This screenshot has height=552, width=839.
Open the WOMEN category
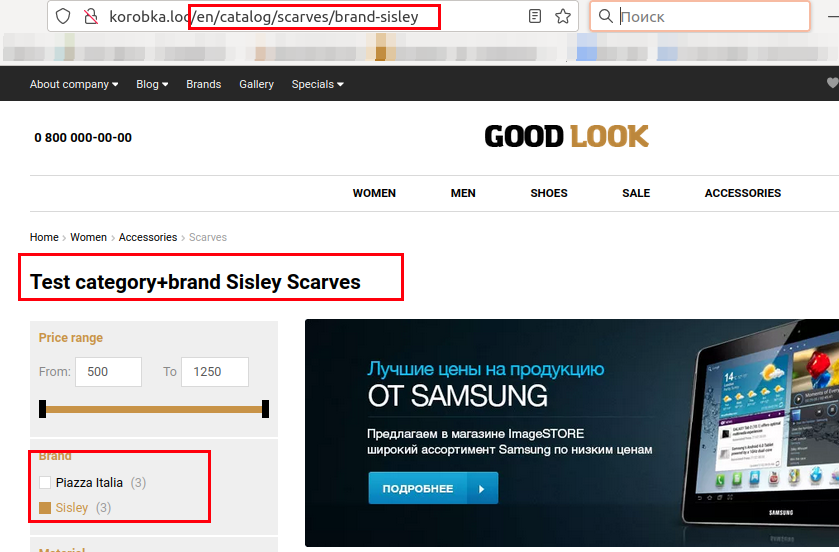coord(374,193)
